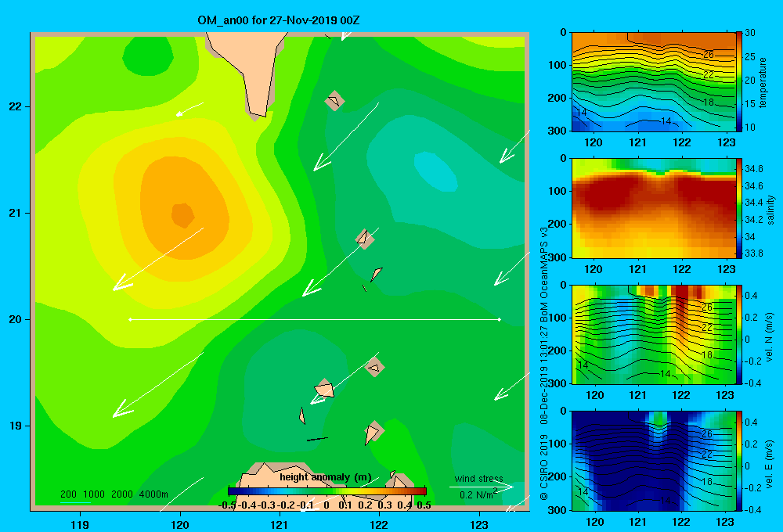Click the 'vel. N (m/s)' label
Image resolution: width=783 pixels, height=532 pixels.
coord(770,337)
